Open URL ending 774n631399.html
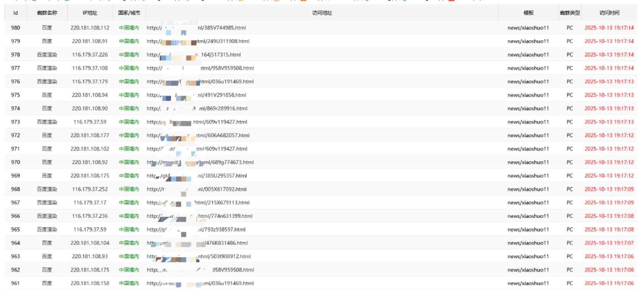This screenshot has height=292, width=644. [x=200, y=216]
